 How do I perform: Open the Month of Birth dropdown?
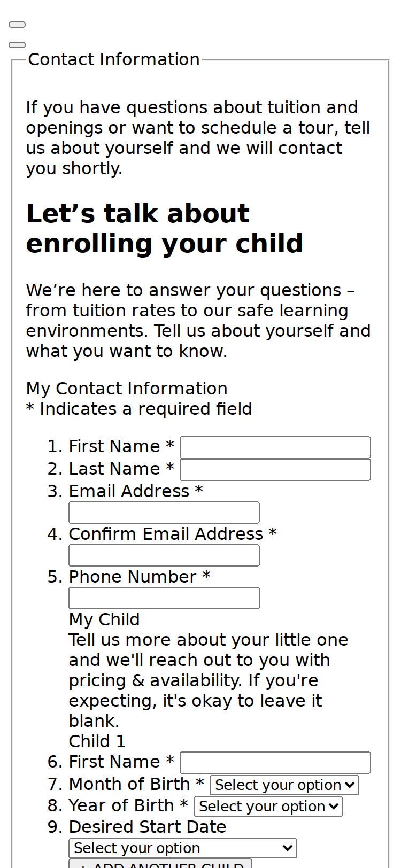tap(284, 785)
